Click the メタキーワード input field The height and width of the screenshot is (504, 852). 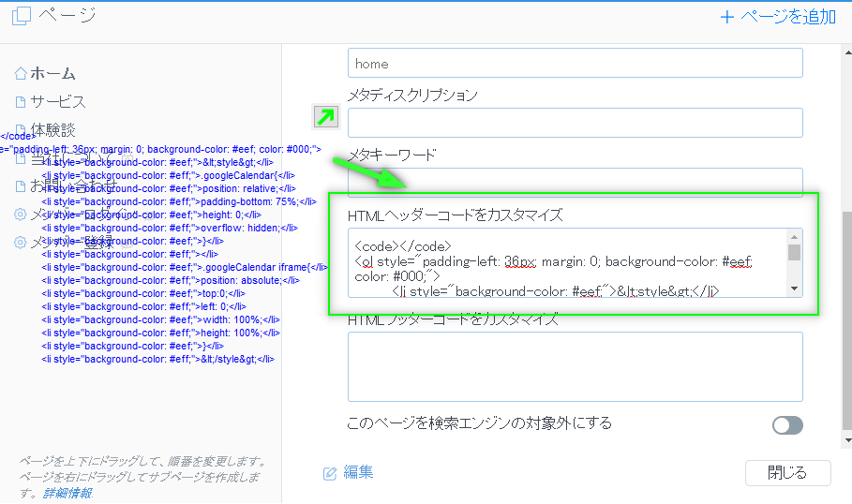coord(575,182)
